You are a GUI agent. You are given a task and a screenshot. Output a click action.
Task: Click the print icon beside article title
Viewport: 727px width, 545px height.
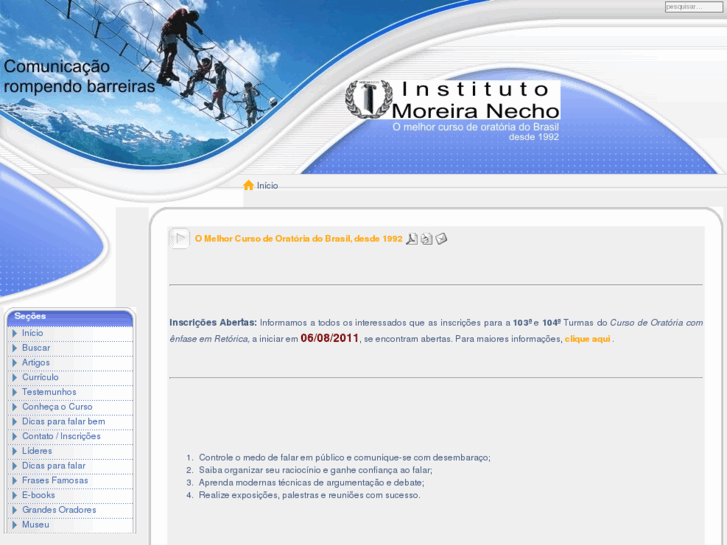point(426,239)
